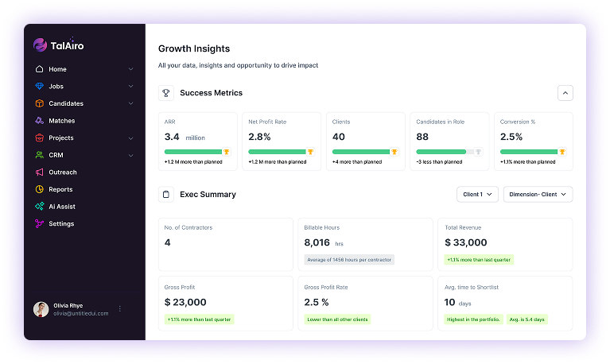Expand the CRM submenu chevron
This screenshot has height=364, width=610.
(130, 156)
